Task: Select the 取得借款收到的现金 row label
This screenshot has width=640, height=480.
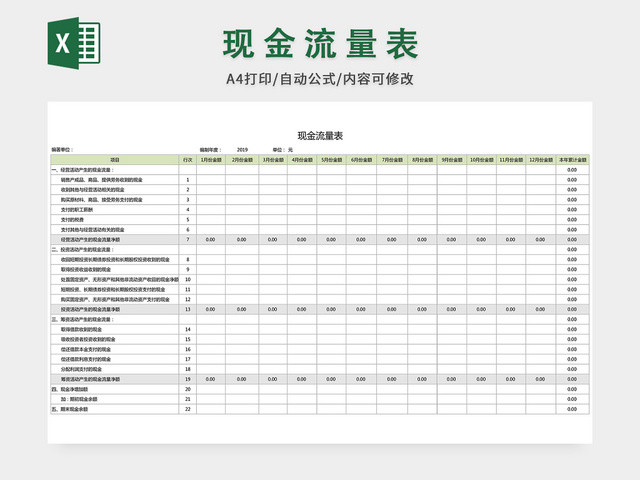Action: click(81, 329)
